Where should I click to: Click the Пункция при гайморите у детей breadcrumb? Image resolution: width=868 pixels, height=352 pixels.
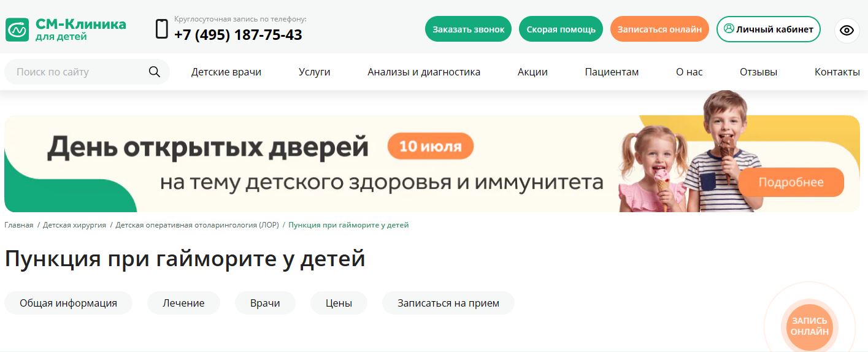click(348, 225)
